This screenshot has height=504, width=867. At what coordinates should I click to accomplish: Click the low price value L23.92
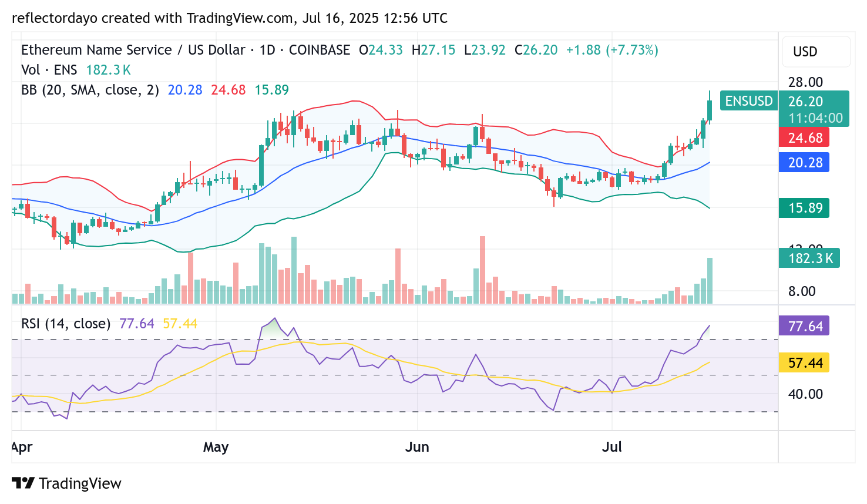(x=485, y=50)
